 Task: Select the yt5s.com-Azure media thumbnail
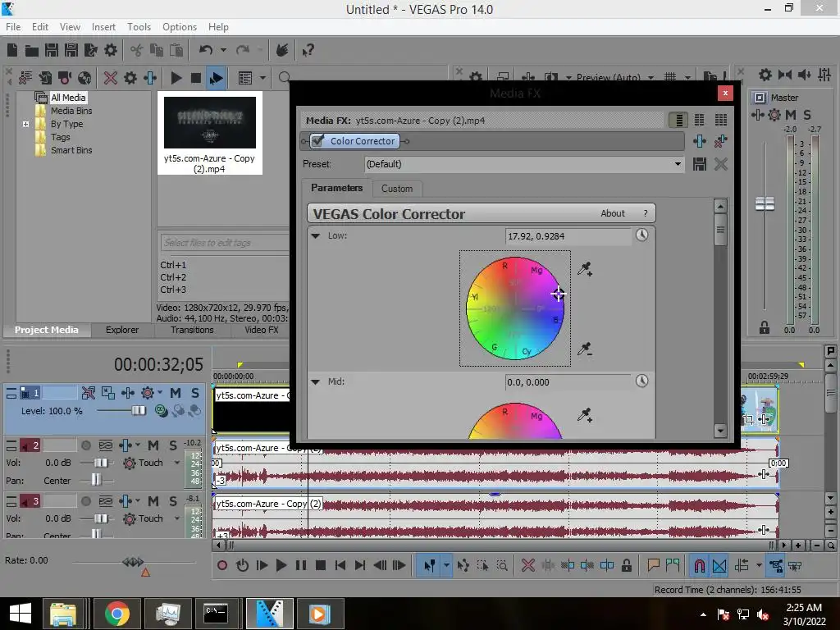pyautogui.click(x=210, y=123)
